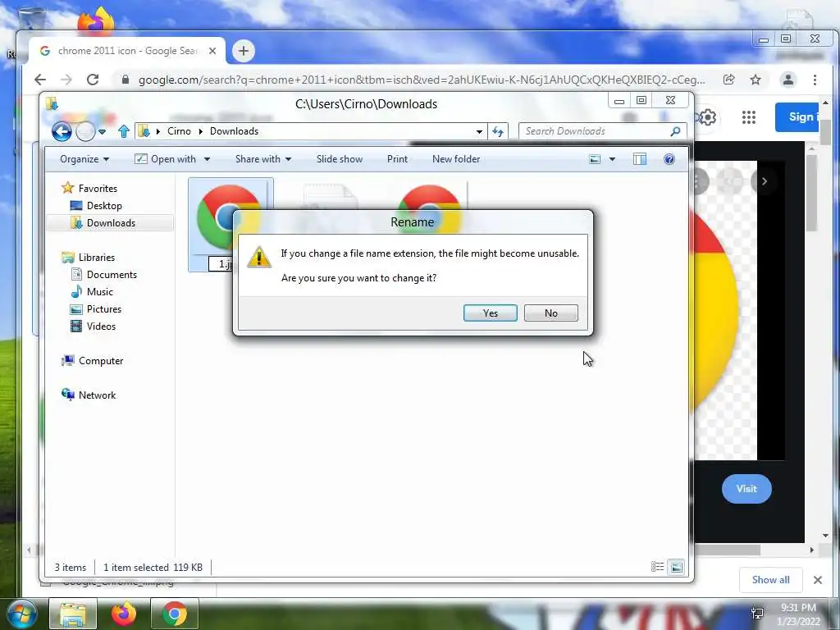This screenshot has width=840, height=630.
Task: Select the chrome 2011 icon Google Search tab
Action: point(127,51)
